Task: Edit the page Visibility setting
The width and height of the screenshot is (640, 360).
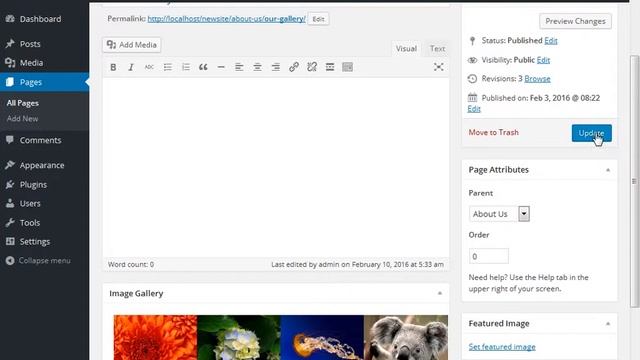Action: click(543, 60)
